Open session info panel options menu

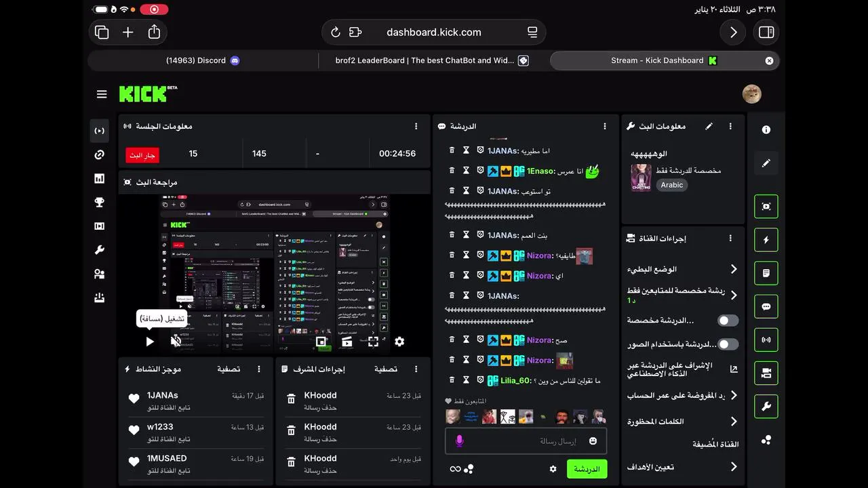tap(416, 126)
